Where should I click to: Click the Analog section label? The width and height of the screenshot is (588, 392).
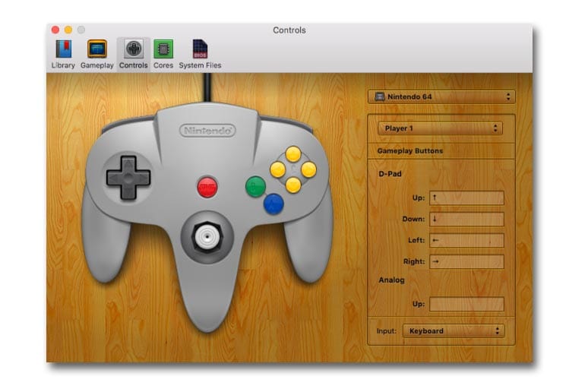391,280
